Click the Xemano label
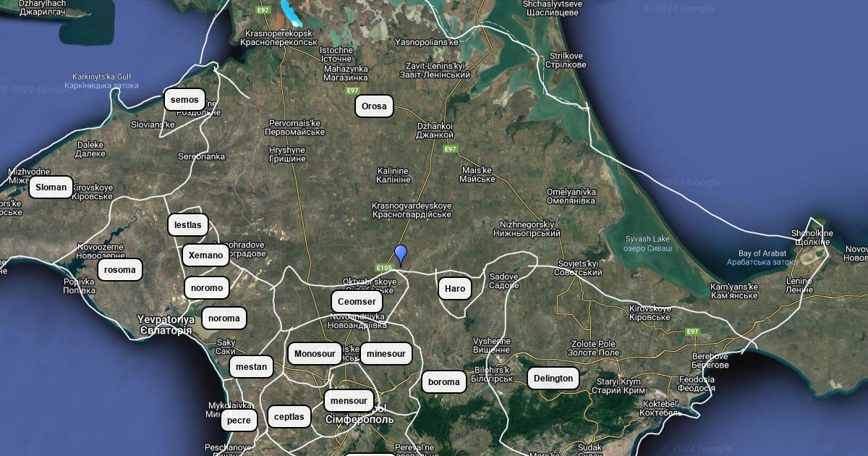868x456 pixels. [206, 256]
